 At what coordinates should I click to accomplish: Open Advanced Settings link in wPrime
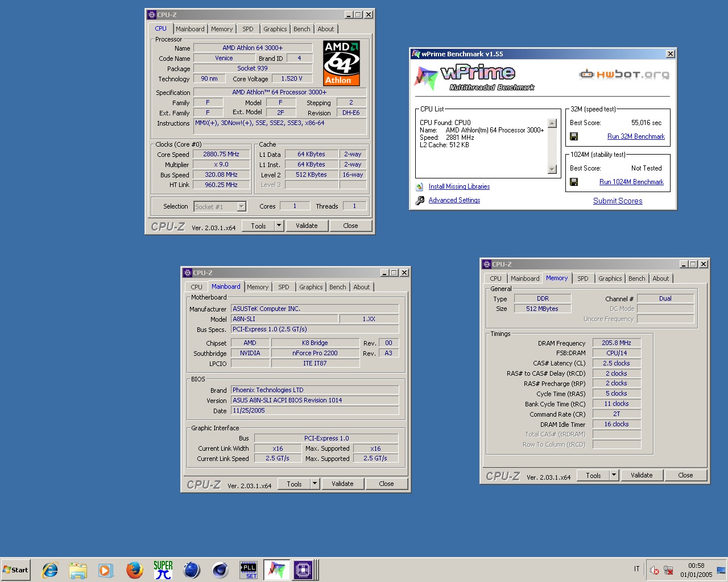454,200
